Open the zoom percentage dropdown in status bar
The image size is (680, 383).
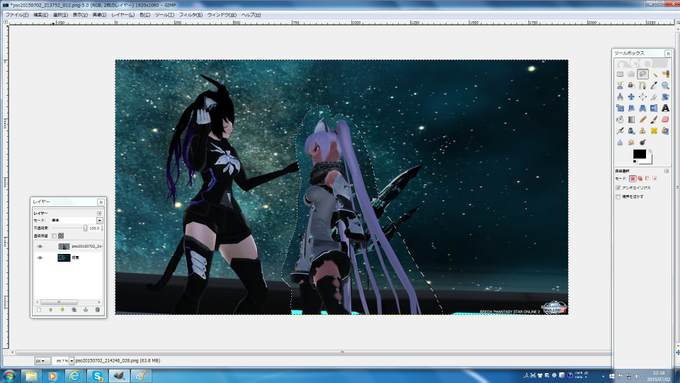click(72, 360)
